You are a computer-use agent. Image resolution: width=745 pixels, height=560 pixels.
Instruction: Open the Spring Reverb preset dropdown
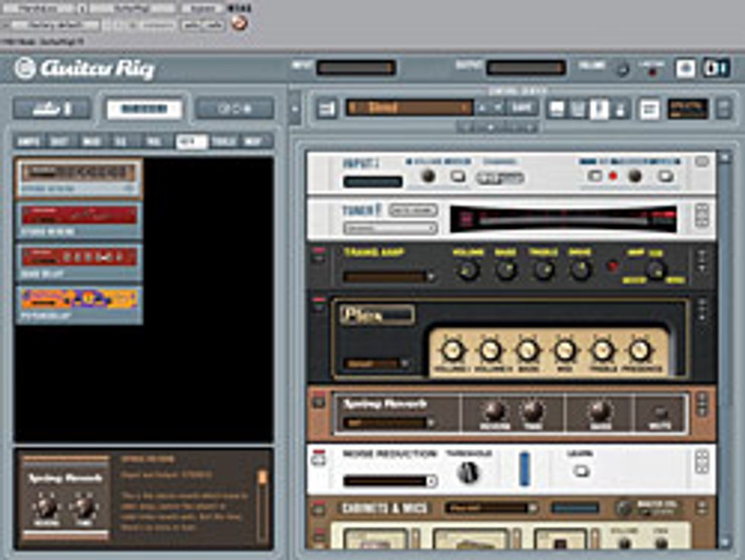388,423
